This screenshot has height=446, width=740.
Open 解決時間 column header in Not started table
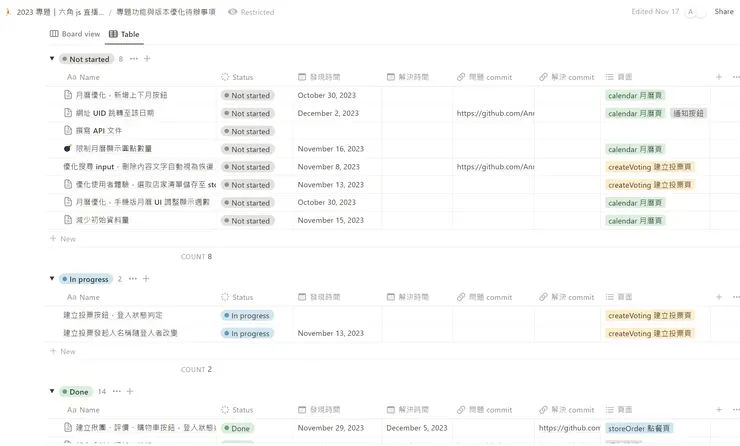(408, 77)
